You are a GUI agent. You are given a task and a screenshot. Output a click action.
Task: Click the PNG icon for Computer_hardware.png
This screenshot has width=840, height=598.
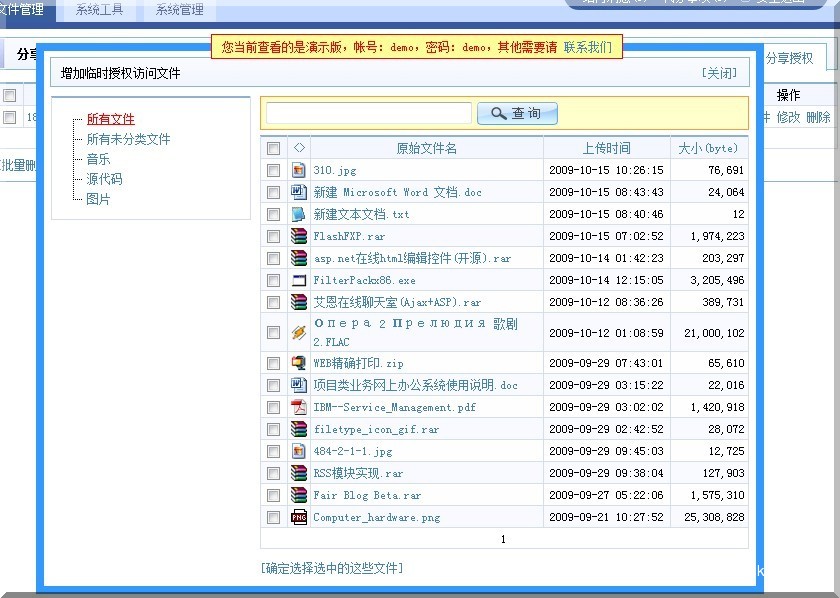[x=298, y=517]
